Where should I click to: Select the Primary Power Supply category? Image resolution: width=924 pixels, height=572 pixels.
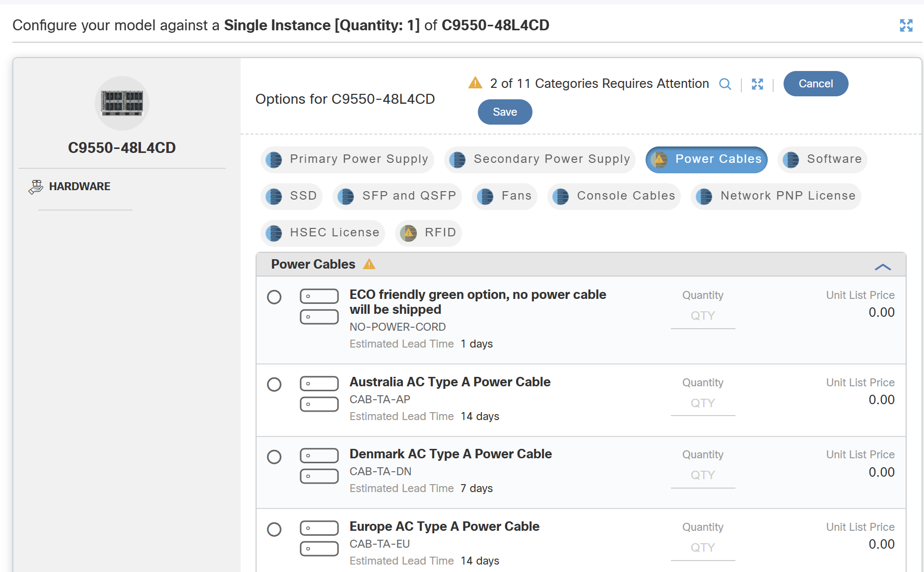(347, 159)
